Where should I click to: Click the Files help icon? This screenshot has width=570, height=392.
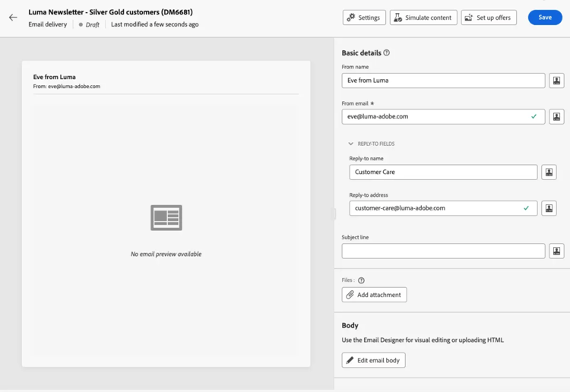click(x=361, y=280)
